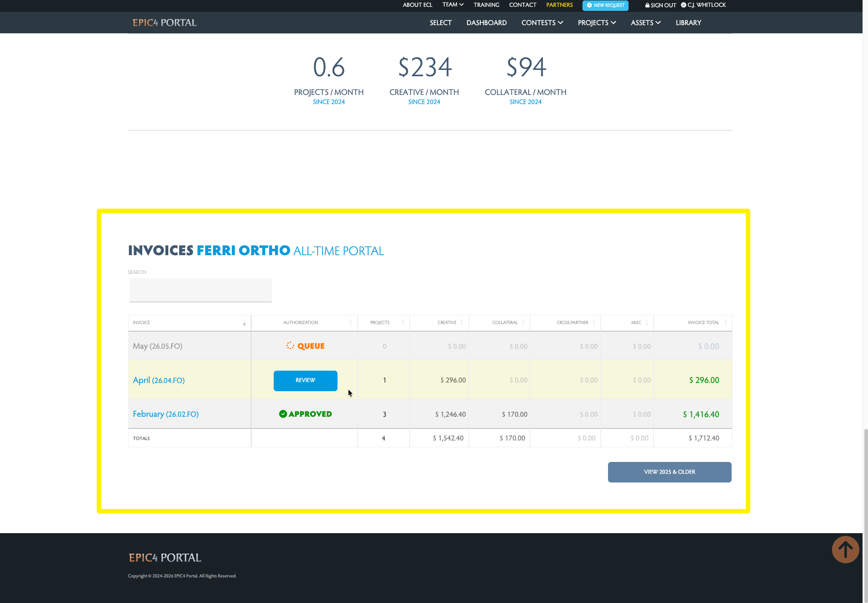Click the C.J. Whitlock user name
The width and height of the screenshot is (868, 603).
(707, 5)
